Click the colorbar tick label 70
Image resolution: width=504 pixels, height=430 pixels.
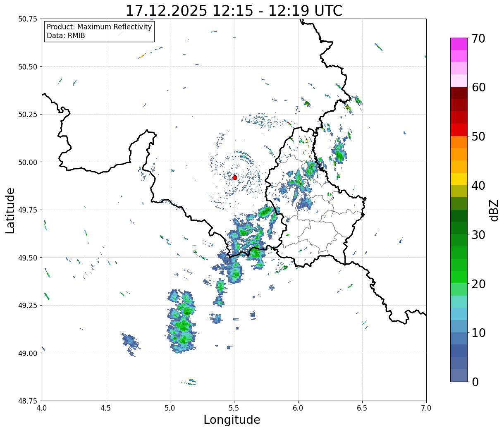[x=478, y=38]
